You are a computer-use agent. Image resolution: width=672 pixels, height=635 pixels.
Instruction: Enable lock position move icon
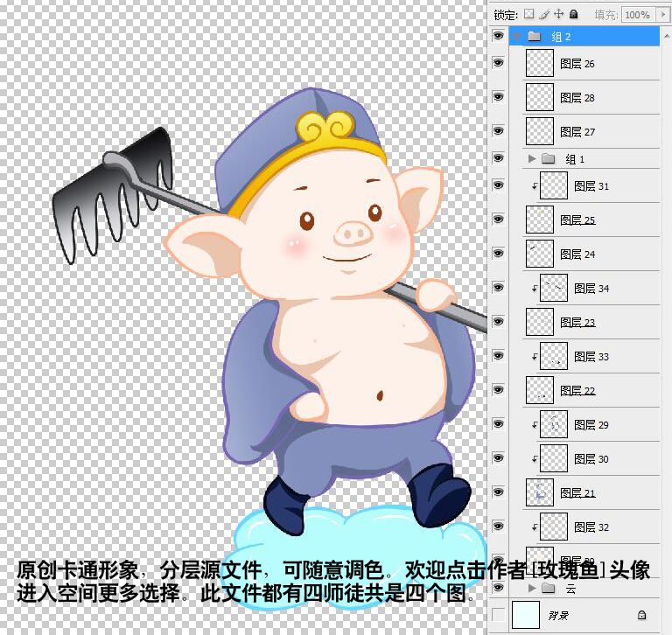(x=558, y=14)
